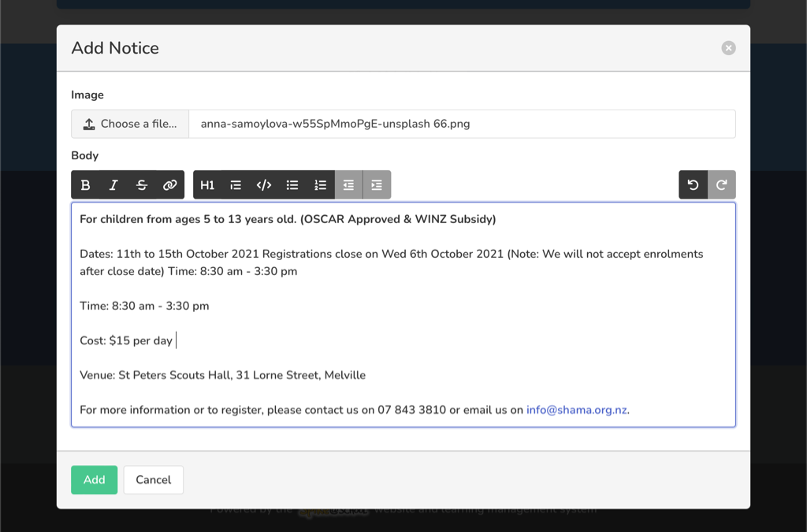The image size is (807, 532).
Task: Undo the last edit
Action: point(693,185)
